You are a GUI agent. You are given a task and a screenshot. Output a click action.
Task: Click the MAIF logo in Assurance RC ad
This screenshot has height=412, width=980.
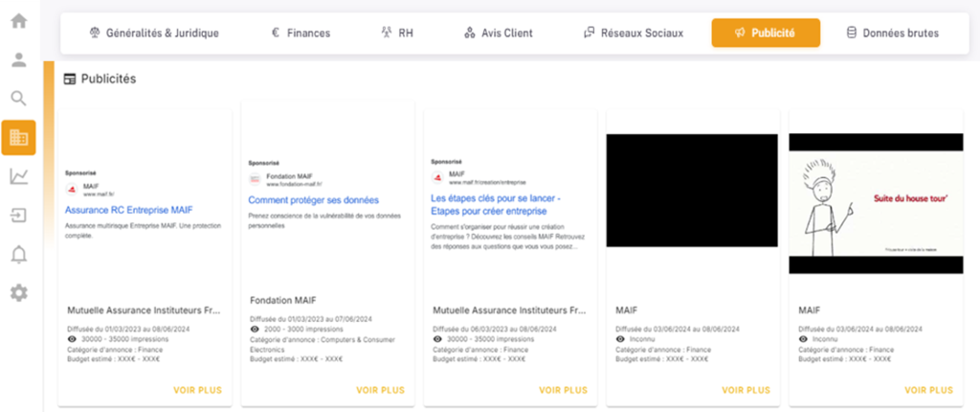71,190
